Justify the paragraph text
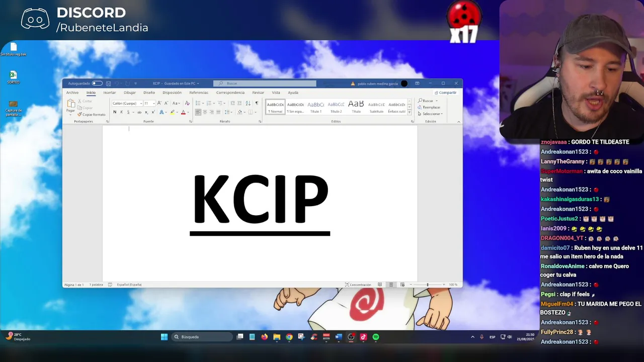The image size is (644, 362). pyautogui.click(x=218, y=112)
